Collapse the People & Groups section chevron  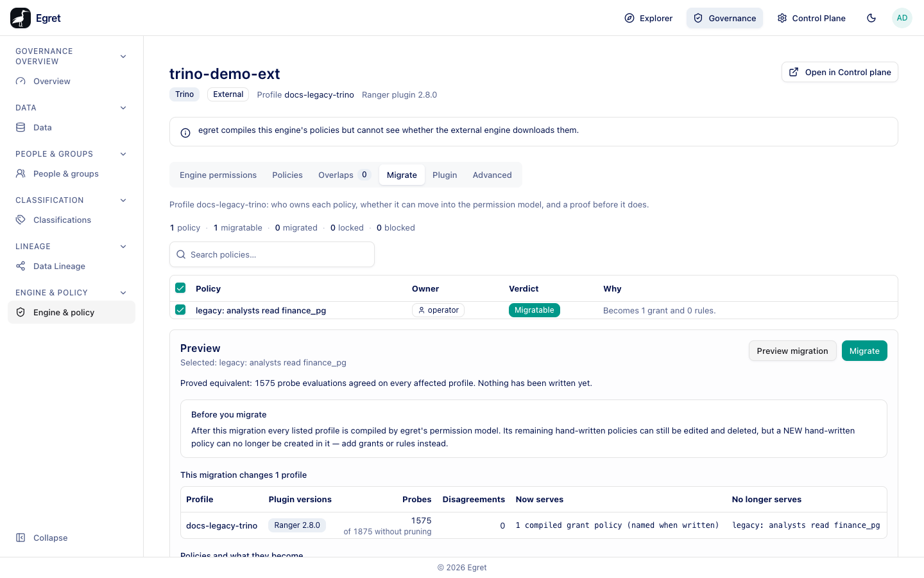click(123, 154)
